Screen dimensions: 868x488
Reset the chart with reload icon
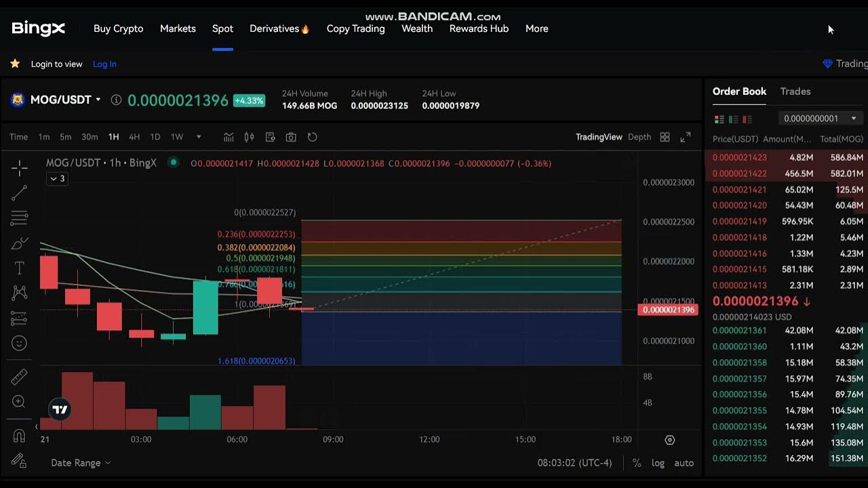tap(312, 137)
